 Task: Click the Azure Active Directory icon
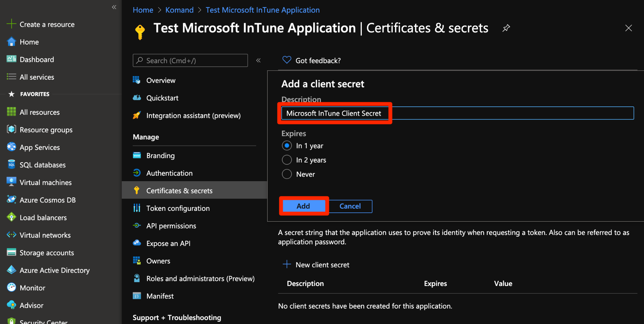[x=12, y=270]
